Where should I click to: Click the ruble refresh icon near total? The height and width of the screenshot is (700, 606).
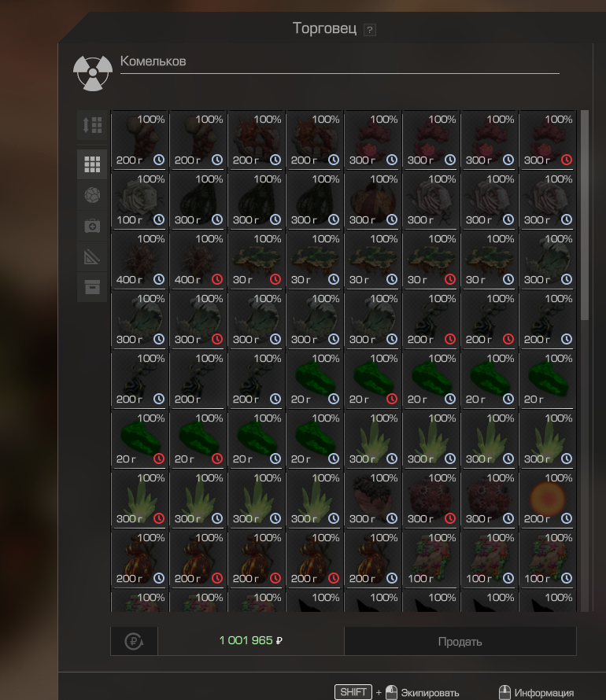[134, 641]
